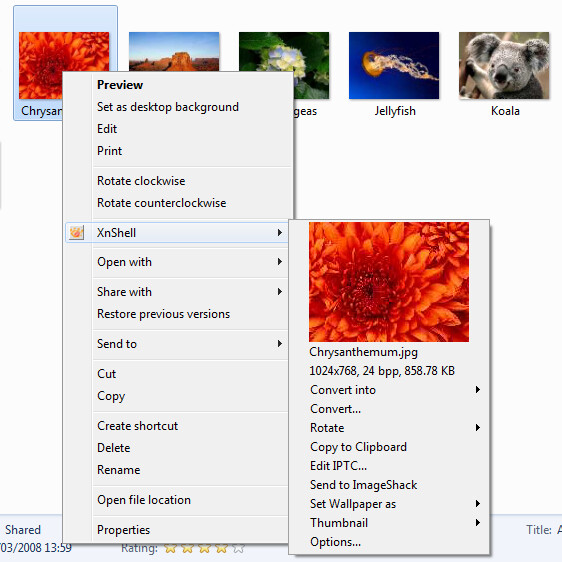
Task: Choose Set as desktop background
Action: (168, 107)
